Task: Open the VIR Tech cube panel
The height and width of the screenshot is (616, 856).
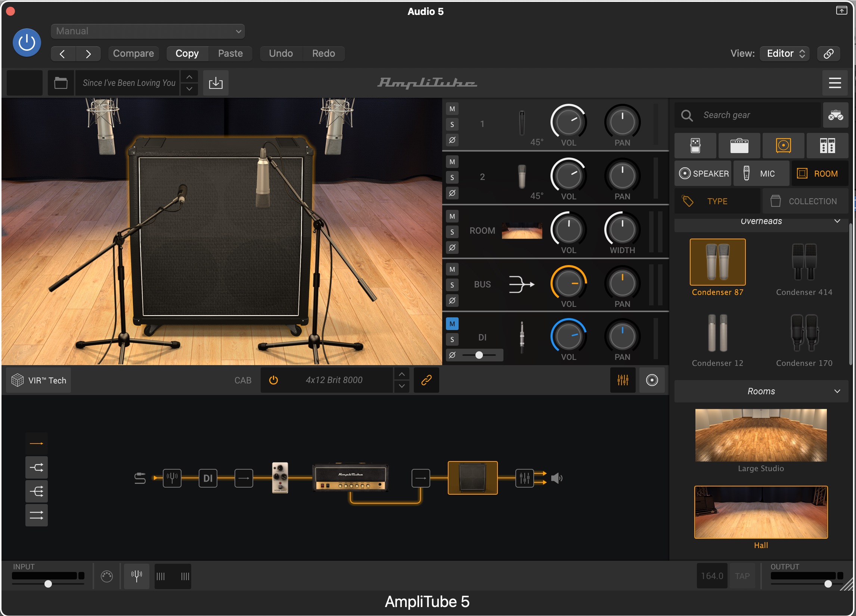Action: (38, 380)
